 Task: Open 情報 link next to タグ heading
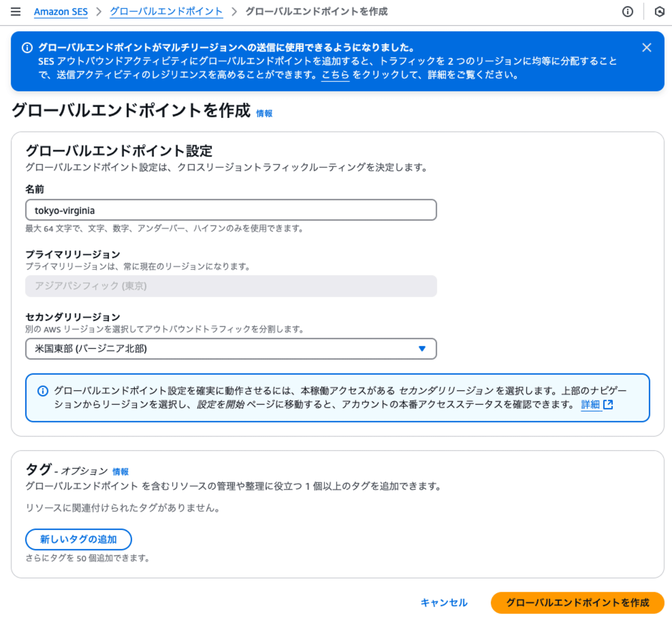[x=120, y=471]
